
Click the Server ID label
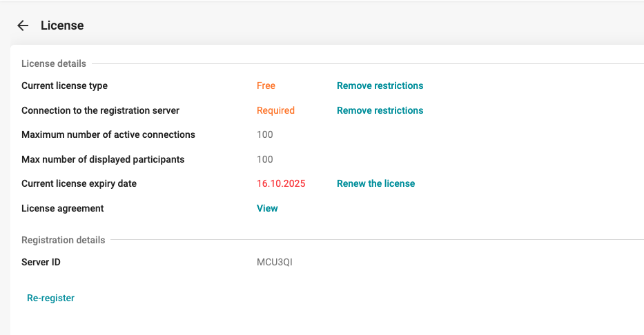tap(41, 263)
